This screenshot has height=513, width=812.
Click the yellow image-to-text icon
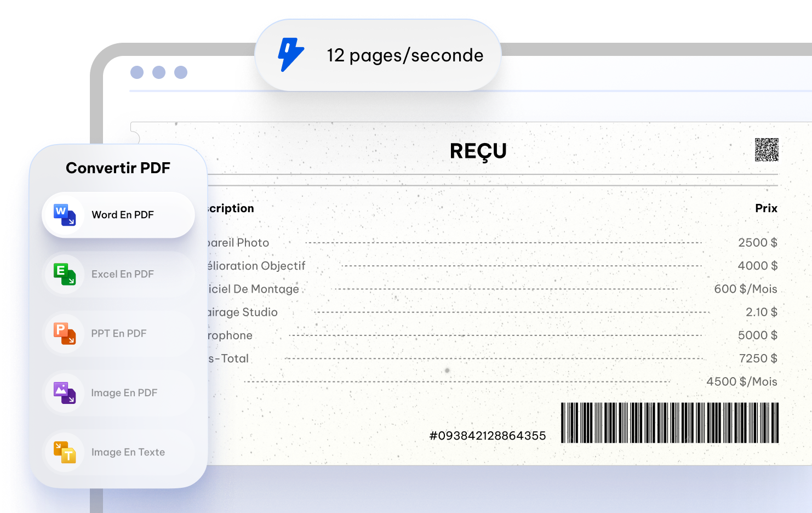(x=65, y=452)
